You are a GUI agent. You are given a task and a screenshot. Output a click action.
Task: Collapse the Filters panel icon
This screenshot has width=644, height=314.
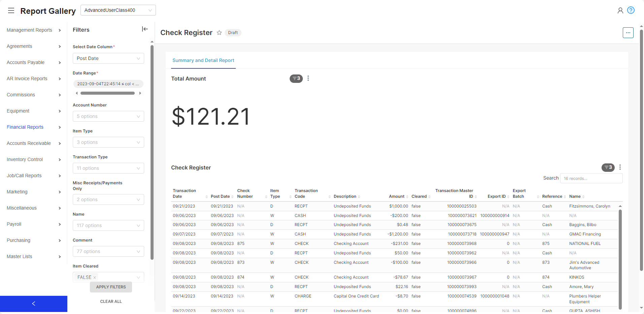coord(145,29)
